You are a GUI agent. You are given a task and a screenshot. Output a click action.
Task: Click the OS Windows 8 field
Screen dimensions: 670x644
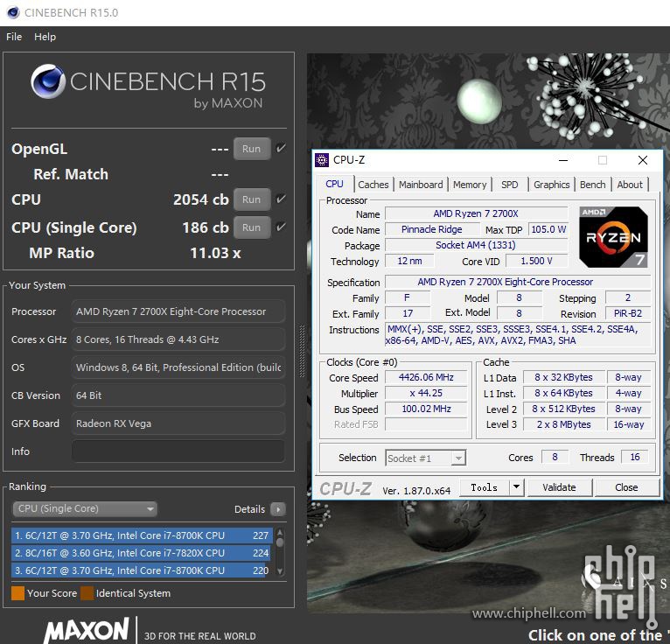pos(178,367)
